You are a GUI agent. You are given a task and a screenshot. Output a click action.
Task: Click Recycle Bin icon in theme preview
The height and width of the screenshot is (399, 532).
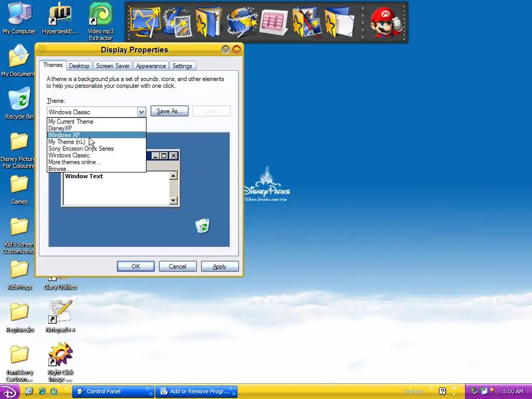coord(203,225)
